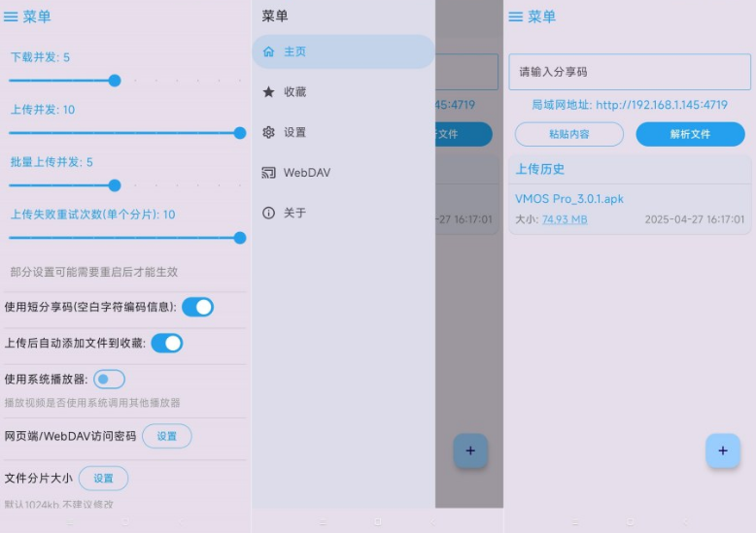This screenshot has height=533, width=756.
Task: Select WebDAV menu item
Action: [343, 173]
